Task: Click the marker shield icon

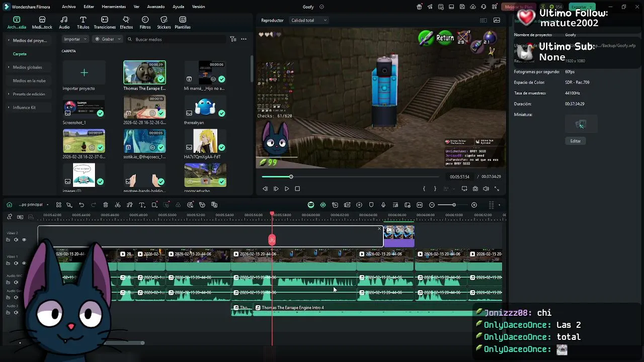Action: (371, 205)
